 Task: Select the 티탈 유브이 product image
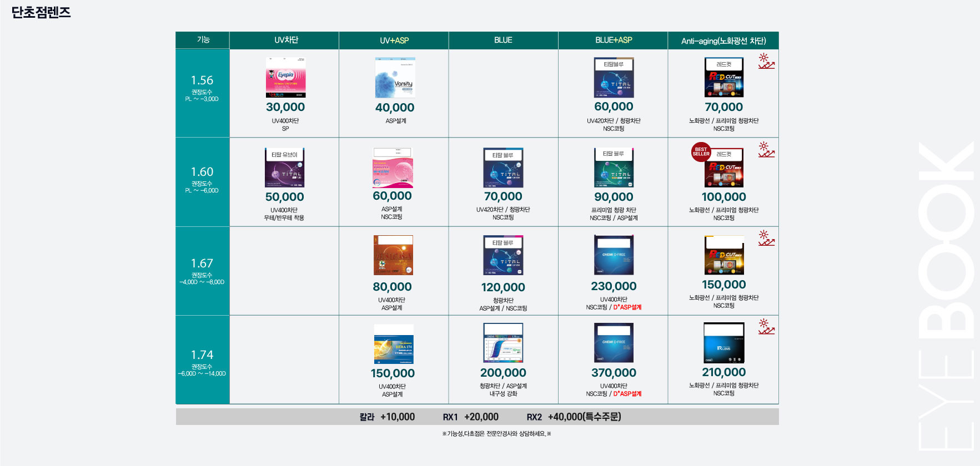point(284,168)
